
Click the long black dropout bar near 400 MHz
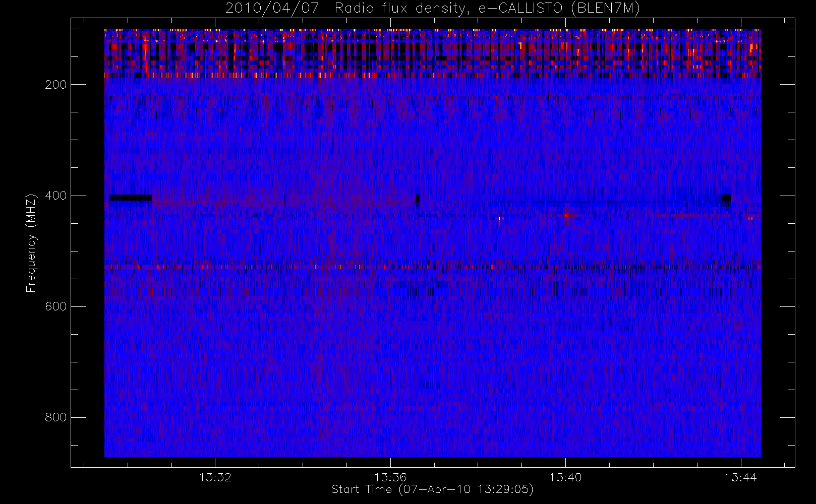tap(130, 198)
